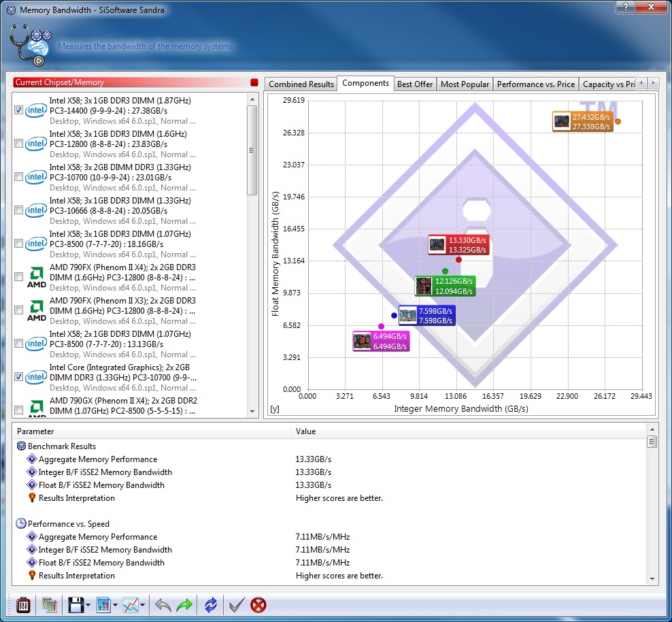Viewport: 672px width, 622px height.
Task: Open the line graph icon dropdown arrow
Action: tap(142, 605)
